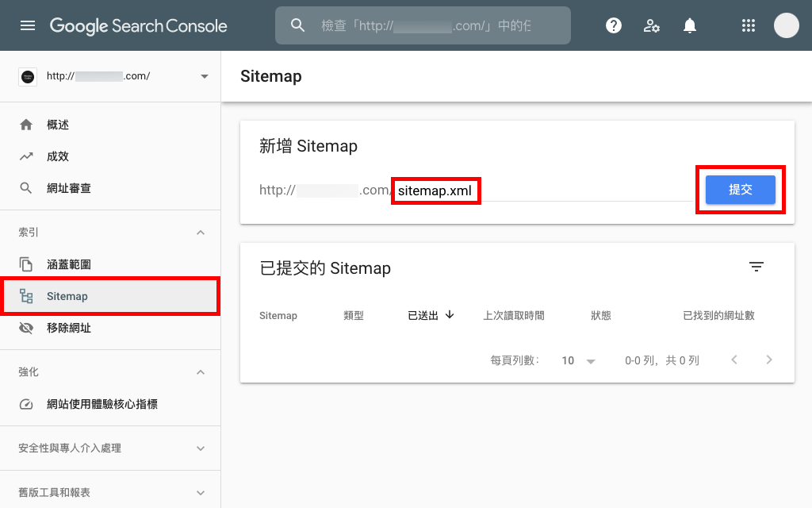Open the hamburger navigation menu
Image resolution: width=812 pixels, height=508 pixels.
tap(28, 25)
